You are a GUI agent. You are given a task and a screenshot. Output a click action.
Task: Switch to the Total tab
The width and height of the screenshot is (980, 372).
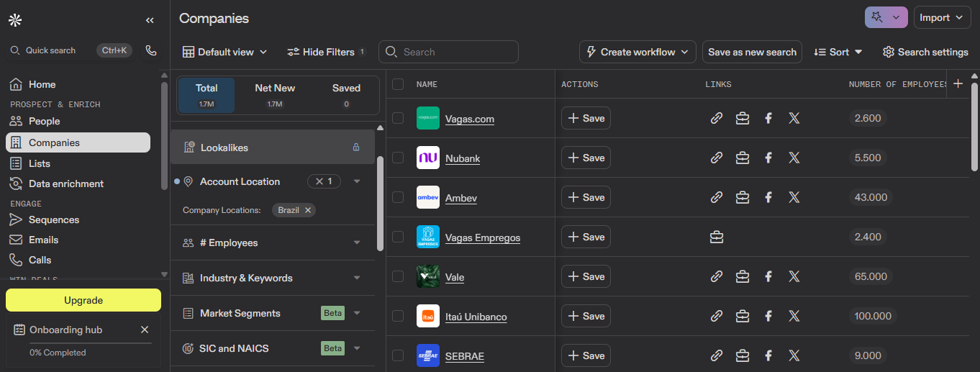[207, 95]
